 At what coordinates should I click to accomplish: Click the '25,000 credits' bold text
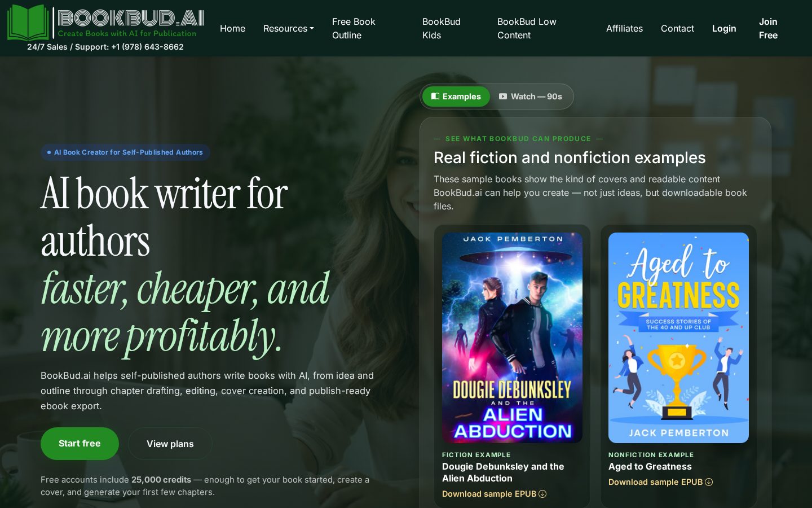[x=161, y=480]
